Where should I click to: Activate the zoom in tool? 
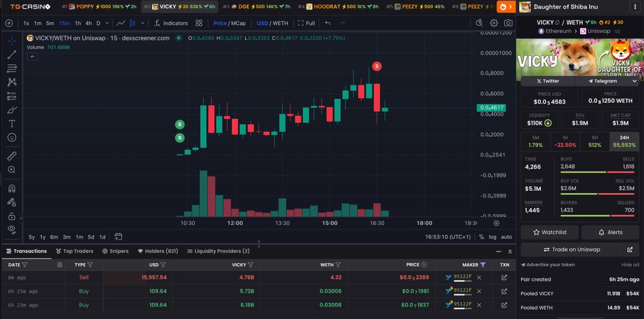click(x=12, y=170)
